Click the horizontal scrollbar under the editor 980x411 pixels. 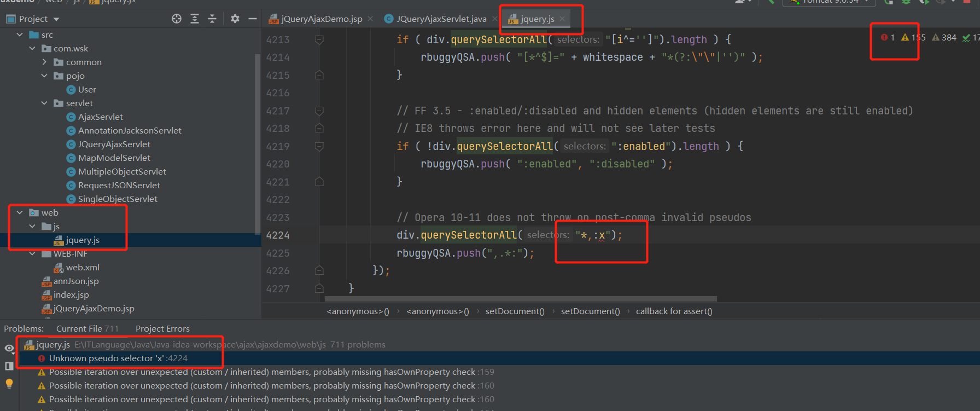[521, 299]
